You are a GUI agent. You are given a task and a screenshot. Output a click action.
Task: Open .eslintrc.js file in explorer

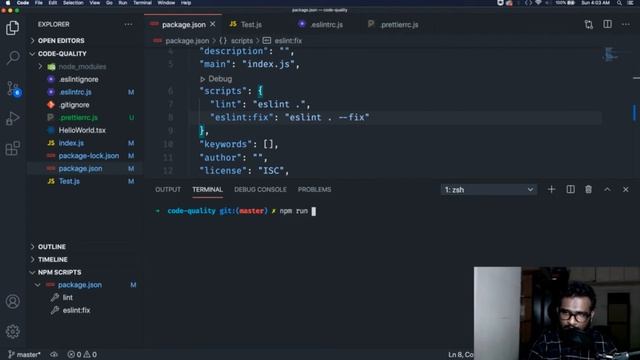75,92
